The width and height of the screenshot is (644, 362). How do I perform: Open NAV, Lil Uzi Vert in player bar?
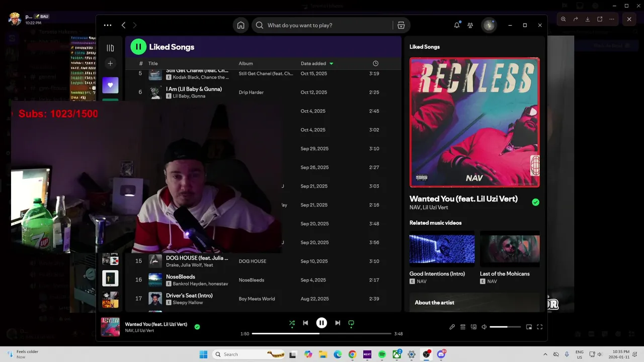click(139, 331)
